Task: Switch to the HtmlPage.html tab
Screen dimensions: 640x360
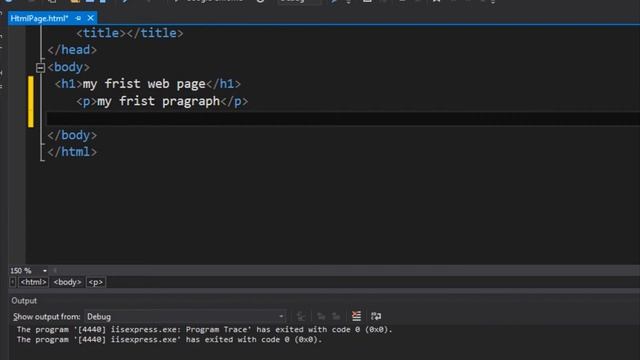Action: 39,18
